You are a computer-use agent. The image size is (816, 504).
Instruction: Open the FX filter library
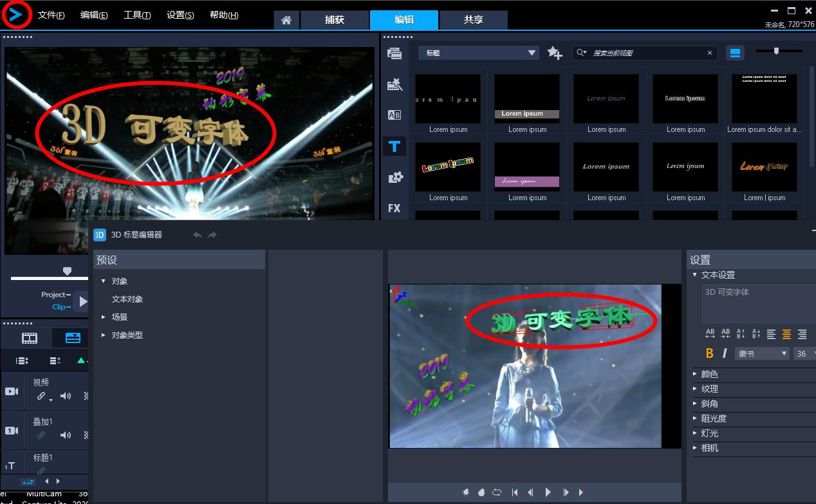pyautogui.click(x=394, y=208)
